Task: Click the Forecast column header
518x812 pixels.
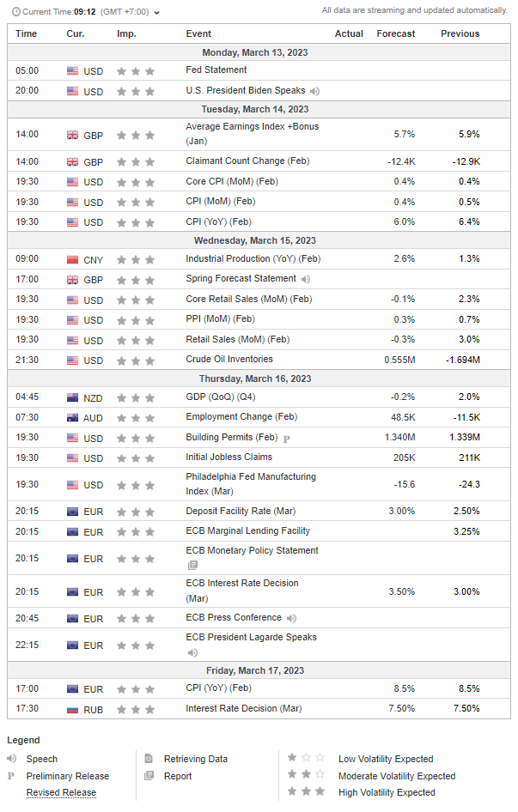Action: (x=395, y=33)
